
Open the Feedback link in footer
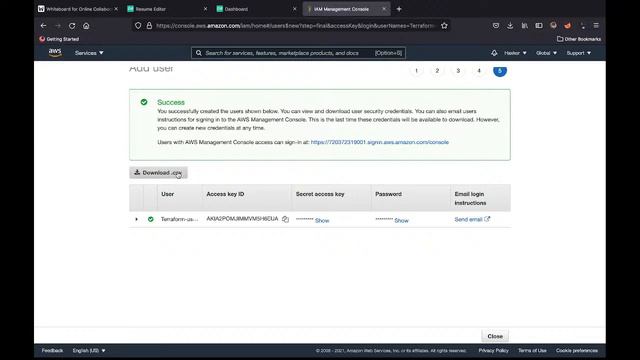pyautogui.click(x=52, y=351)
